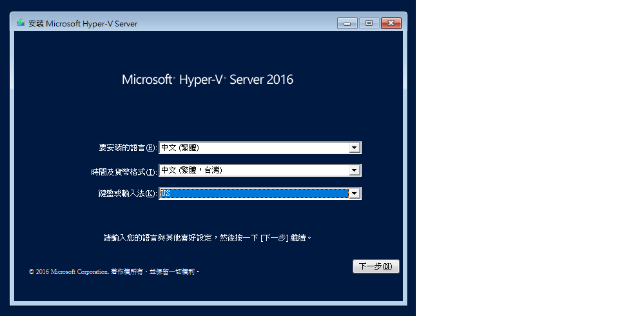Select the 中文 (繁體，台灣) format field
Viewport: 644px width, 316px height.
click(260, 170)
